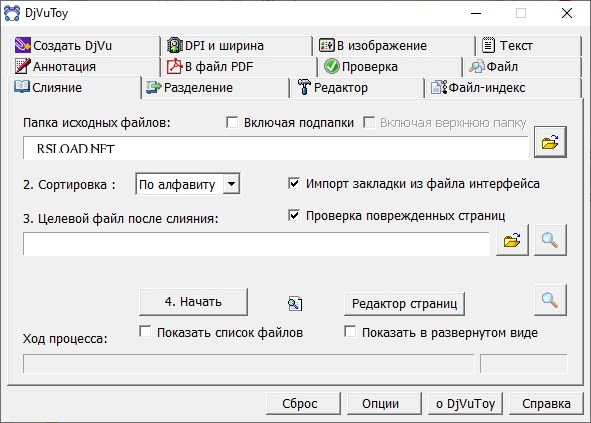Minimize the DjVuToy window
591x423 pixels.
point(476,13)
